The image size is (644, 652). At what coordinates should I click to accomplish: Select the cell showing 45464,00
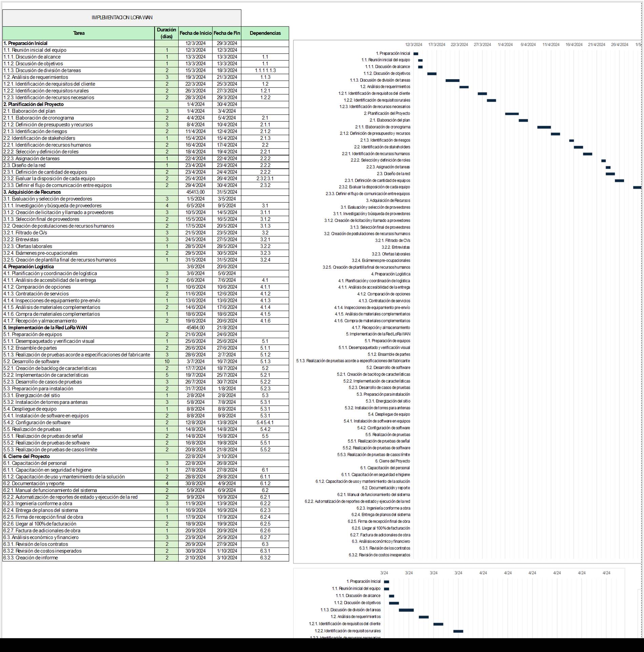(195, 328)
